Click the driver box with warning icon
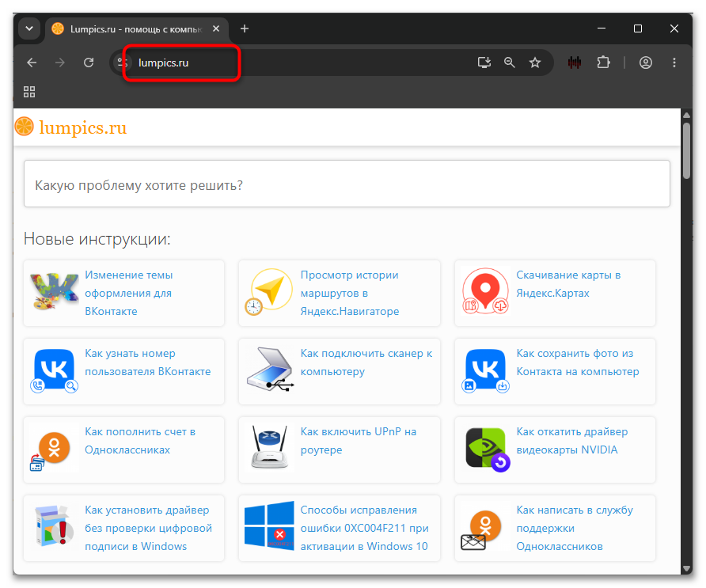Screen dimensions: 706x588 (x=54, y=525)
